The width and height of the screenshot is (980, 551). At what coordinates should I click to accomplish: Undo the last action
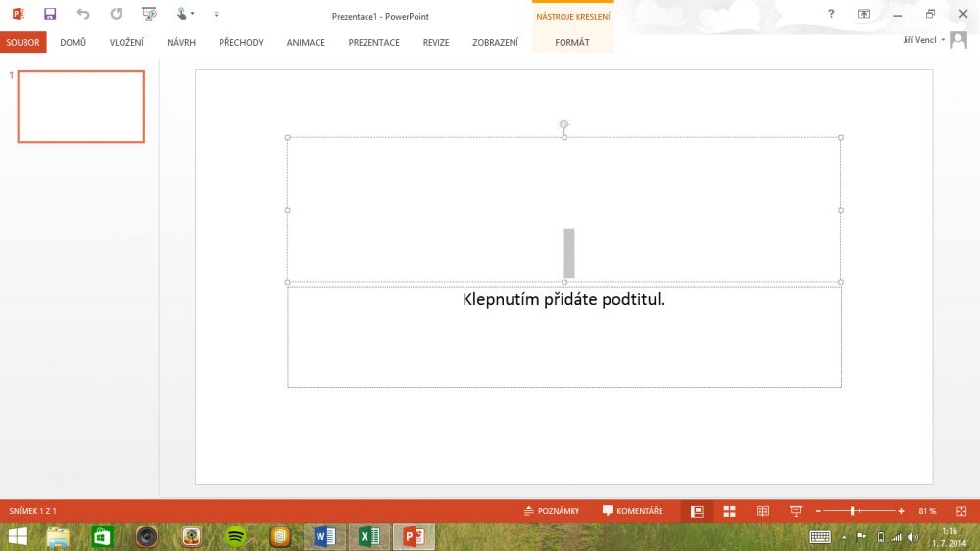(83, 14)
